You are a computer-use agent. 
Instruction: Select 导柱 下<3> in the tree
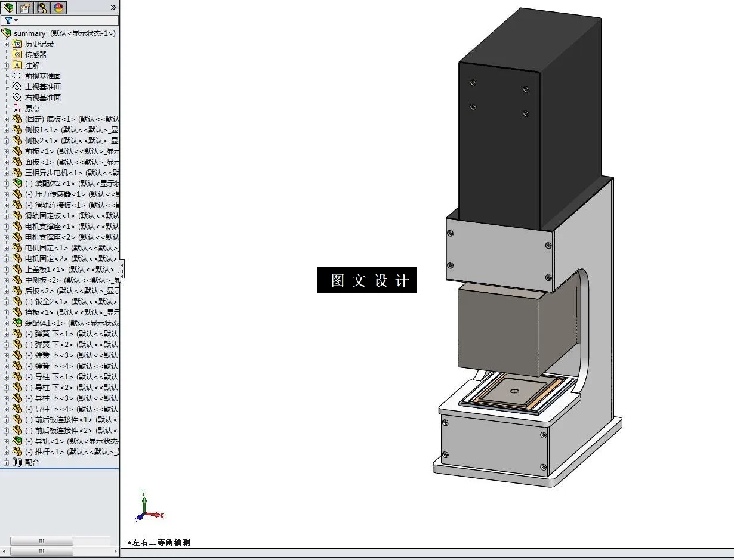click(72, 398)
